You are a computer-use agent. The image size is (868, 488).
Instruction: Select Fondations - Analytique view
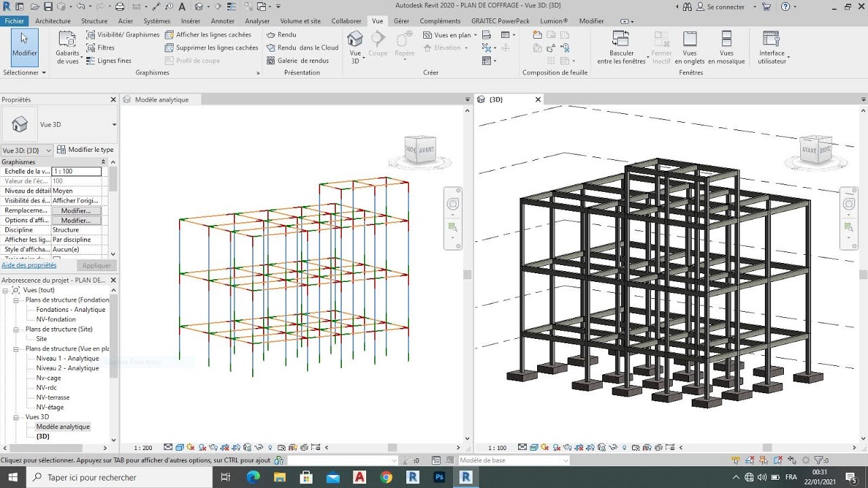(x=71, y=310)
